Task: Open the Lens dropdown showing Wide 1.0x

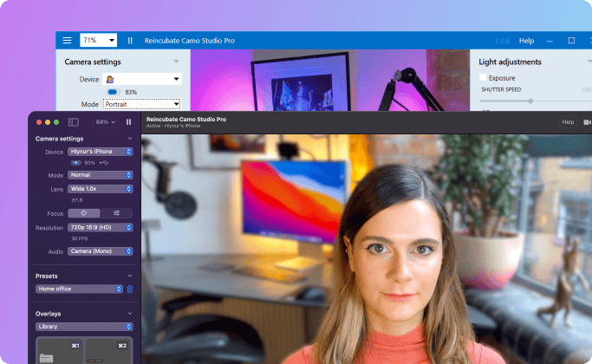Action: tap(100, 188)
